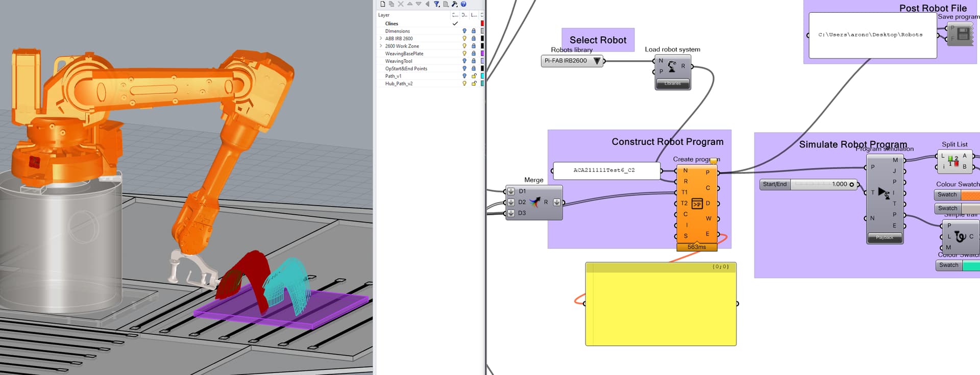This screenshot has height=375, width=980.
Task: Click the Save program floppy disk icon
Action: tap(963, 34)
